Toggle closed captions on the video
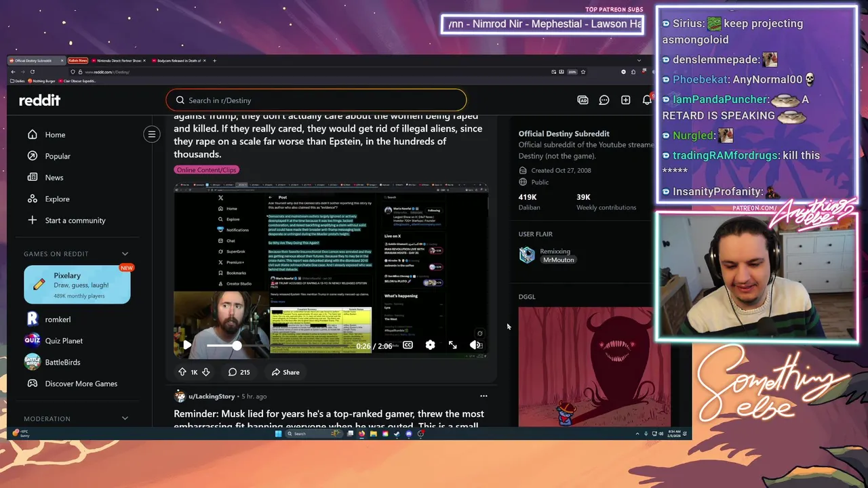The image size is (868, 488). (x=408, y=345)
